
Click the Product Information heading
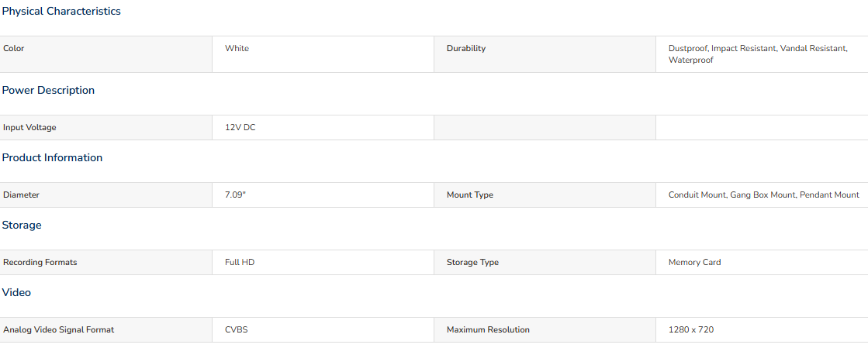(52, 157)
